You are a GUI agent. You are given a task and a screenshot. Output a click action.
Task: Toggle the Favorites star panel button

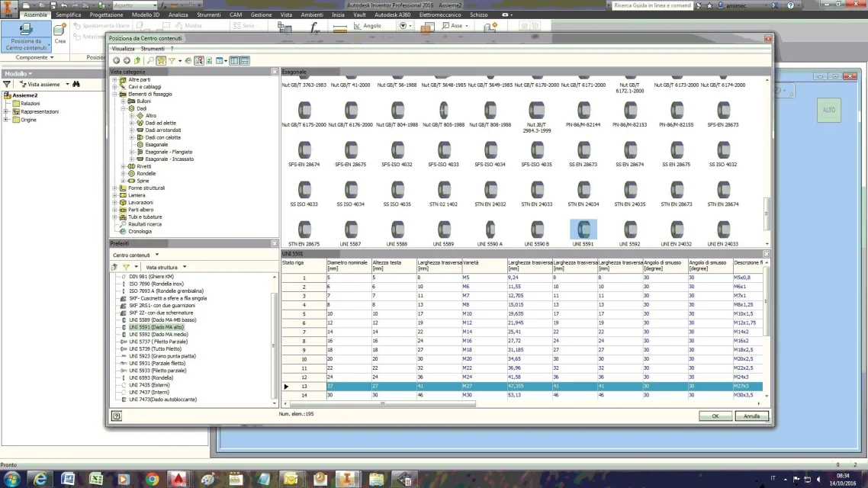click(161, 61)
